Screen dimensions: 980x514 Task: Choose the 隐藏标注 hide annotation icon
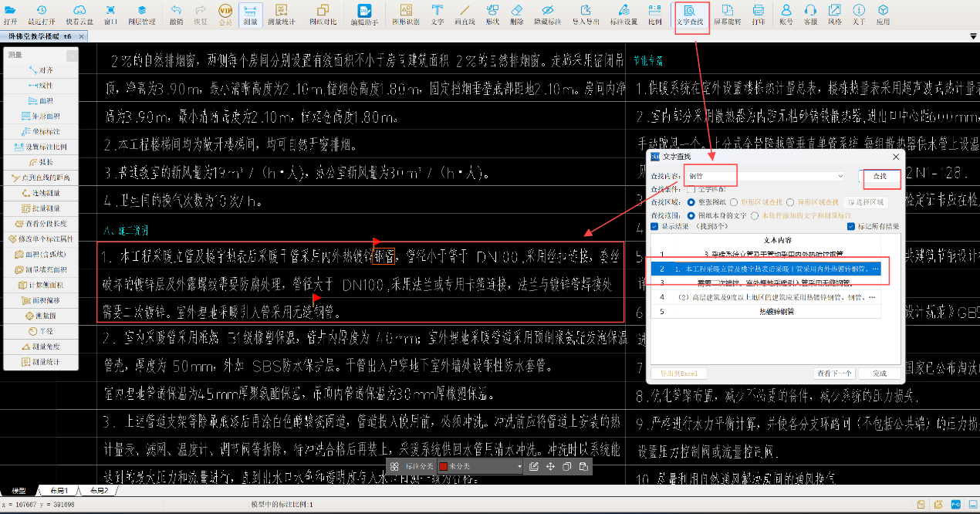click(546, 15)
